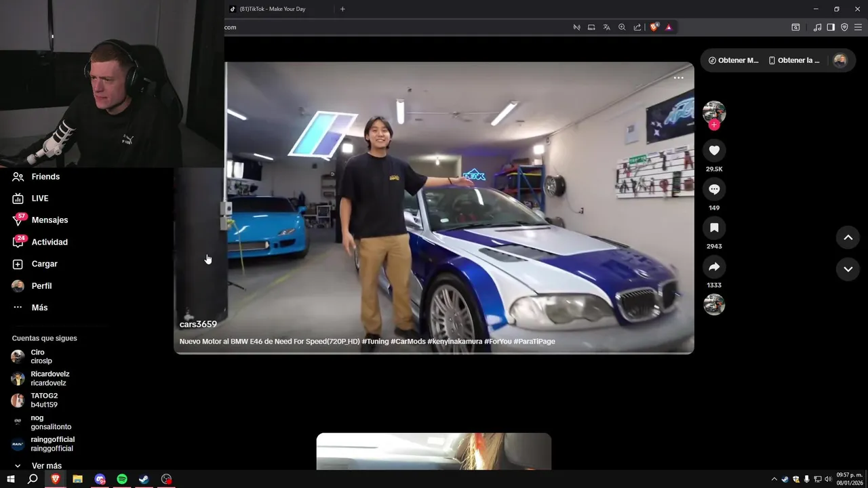Open Brave Rewards triangle icon
Viewport: 868px width, 488px height.
(669, 27)
